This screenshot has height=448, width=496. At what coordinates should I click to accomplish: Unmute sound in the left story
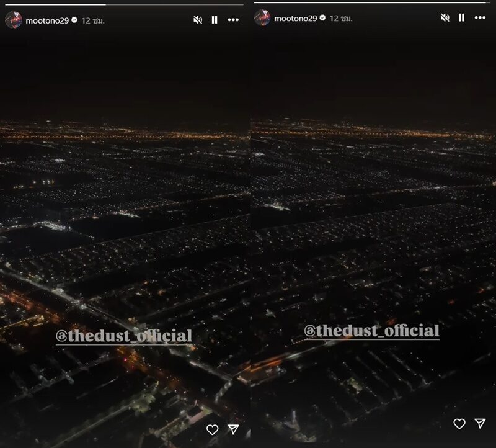(198, 20)
